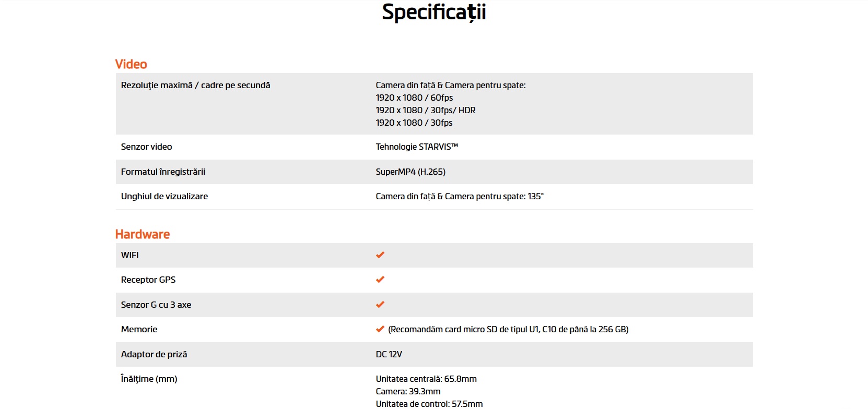Click the Unitatea centrală: 65.8mm text

point(426,379)
